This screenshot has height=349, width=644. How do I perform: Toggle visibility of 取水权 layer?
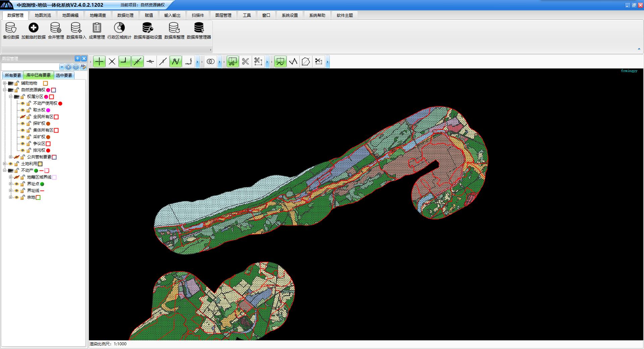[22, 110]
